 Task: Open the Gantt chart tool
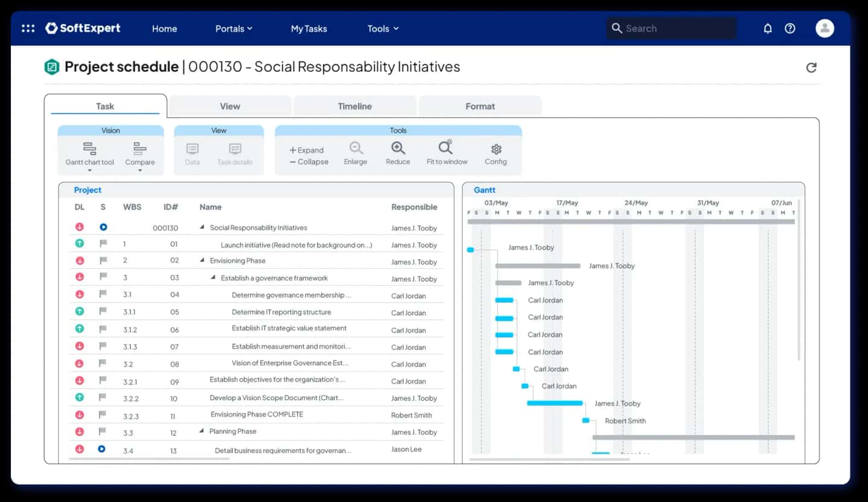tap(90, 149)
